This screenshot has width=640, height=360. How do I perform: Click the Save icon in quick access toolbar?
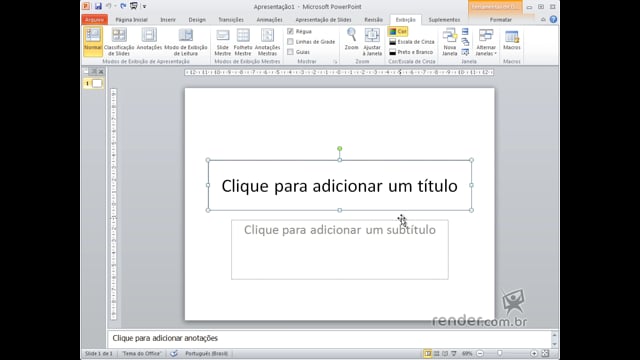click(x=98, y=6)
